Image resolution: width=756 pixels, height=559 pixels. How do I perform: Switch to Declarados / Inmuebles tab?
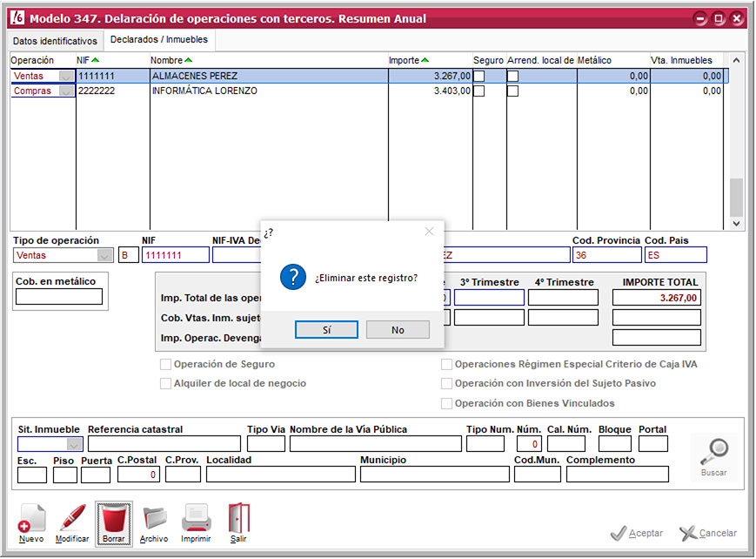[159, 39]
